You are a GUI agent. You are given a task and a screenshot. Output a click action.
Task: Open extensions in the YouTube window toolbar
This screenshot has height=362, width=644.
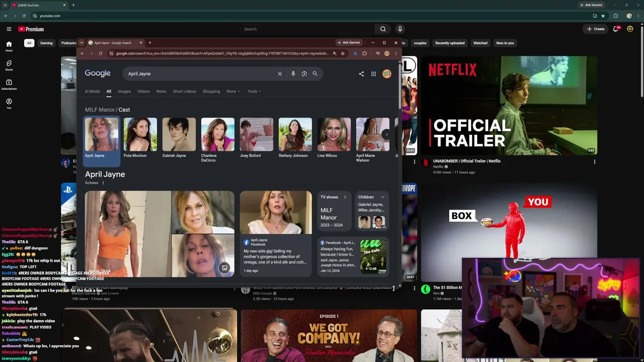point(615,16)
